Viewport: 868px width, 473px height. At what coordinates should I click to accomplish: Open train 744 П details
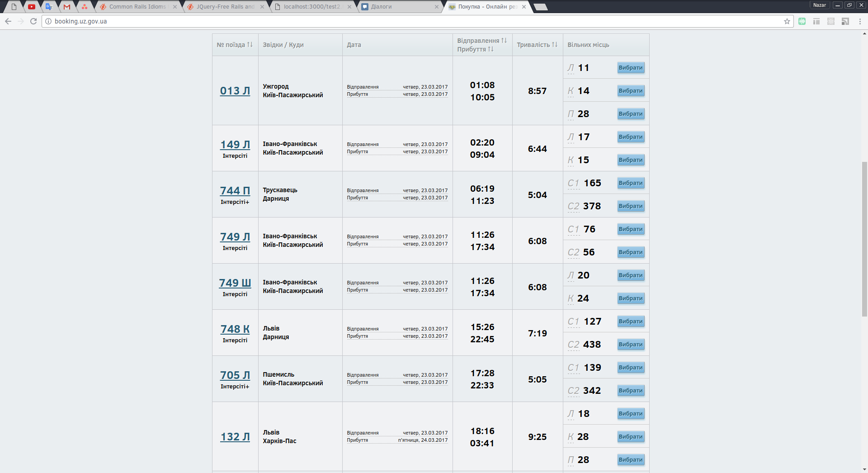pyautogui.click(x=235, y=190)
